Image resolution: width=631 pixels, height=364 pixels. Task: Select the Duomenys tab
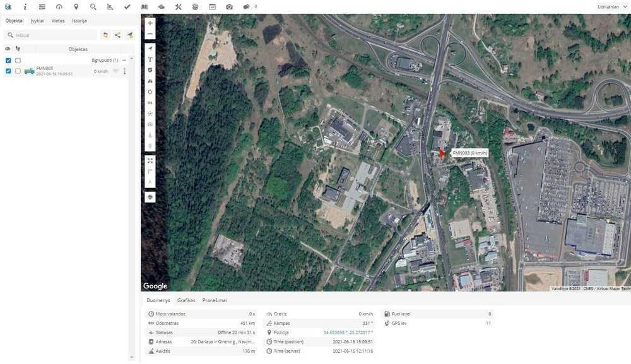tap(158, 300)
